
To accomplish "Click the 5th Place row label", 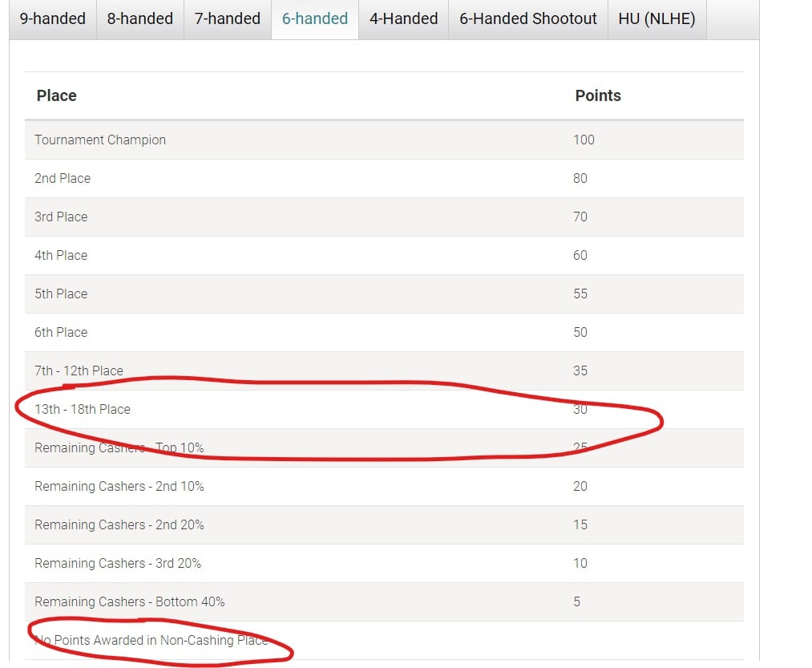I will (61, 294).
